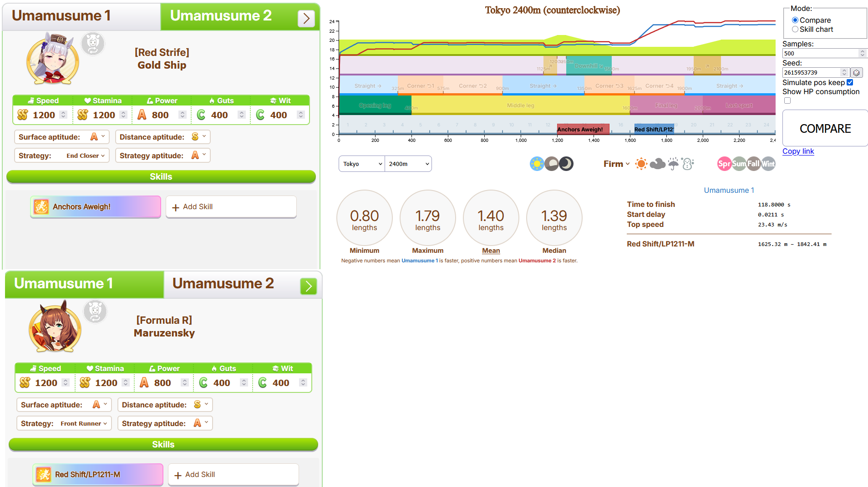Viewport: 868px width, 487px height.
Task: Select the evening time-of-day icon
Action: [x=552, y=164]
